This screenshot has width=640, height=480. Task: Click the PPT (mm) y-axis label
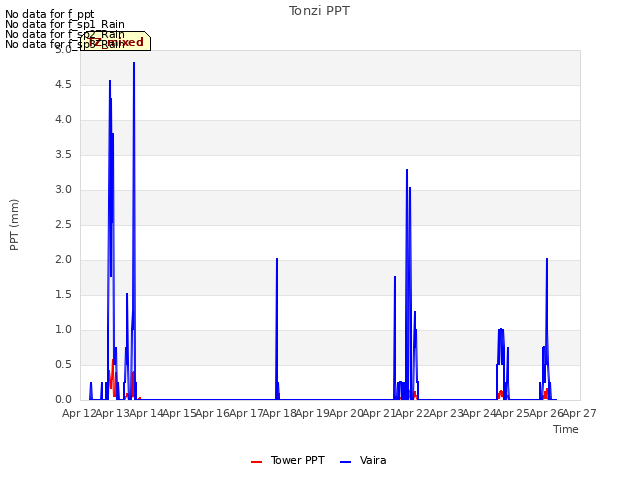coord(14,225)
